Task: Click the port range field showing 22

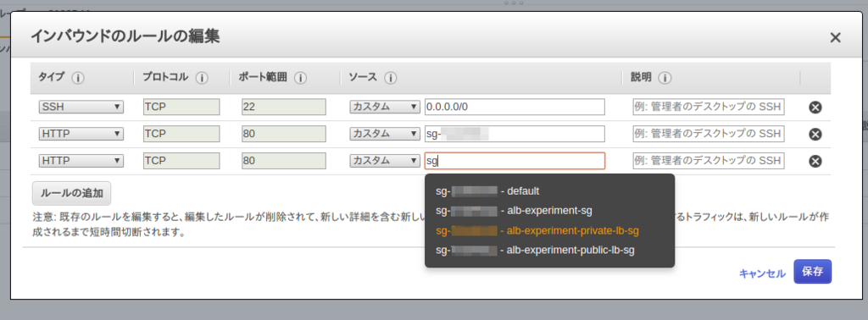Action: point(284,107)
